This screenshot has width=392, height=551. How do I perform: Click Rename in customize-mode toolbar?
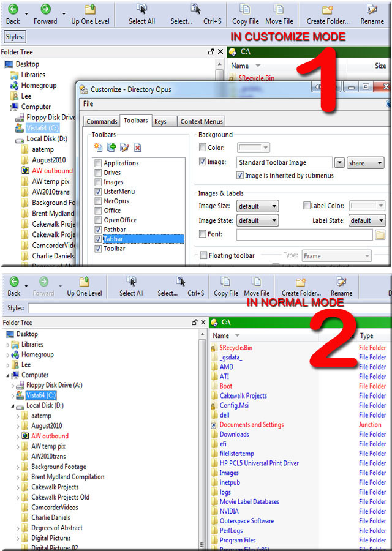tap(372, 15)
